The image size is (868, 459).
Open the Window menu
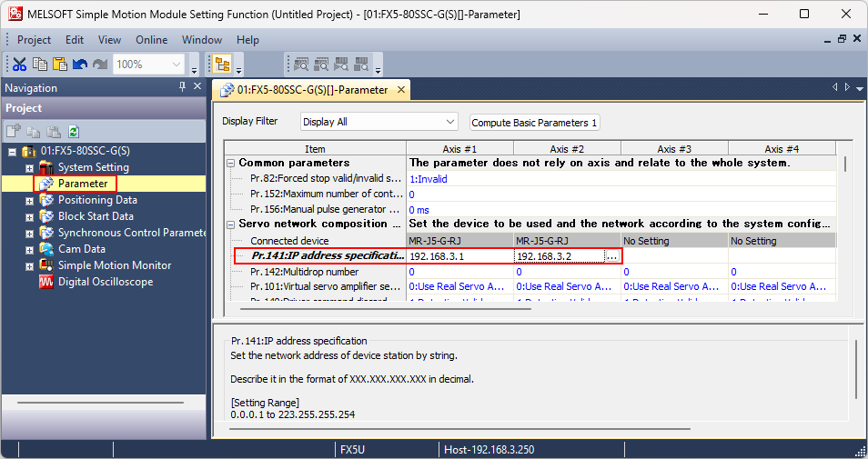coord(202,40)
